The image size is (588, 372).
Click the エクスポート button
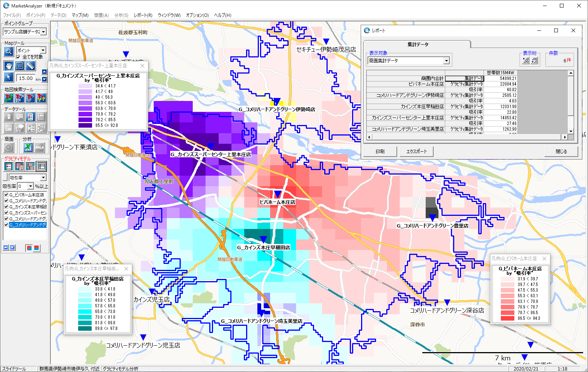pyautogui.click(x=416, y=151)
